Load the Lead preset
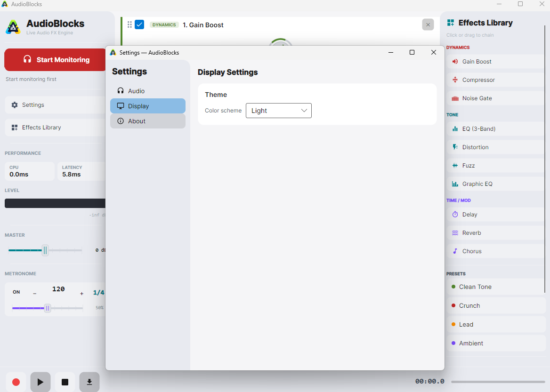 pos(496,324)
